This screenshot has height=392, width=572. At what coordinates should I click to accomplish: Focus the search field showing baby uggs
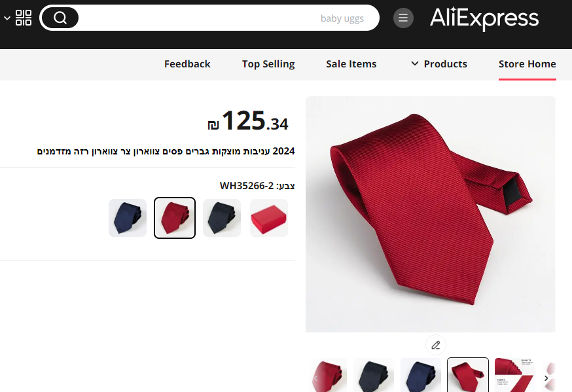coord(228,18)
